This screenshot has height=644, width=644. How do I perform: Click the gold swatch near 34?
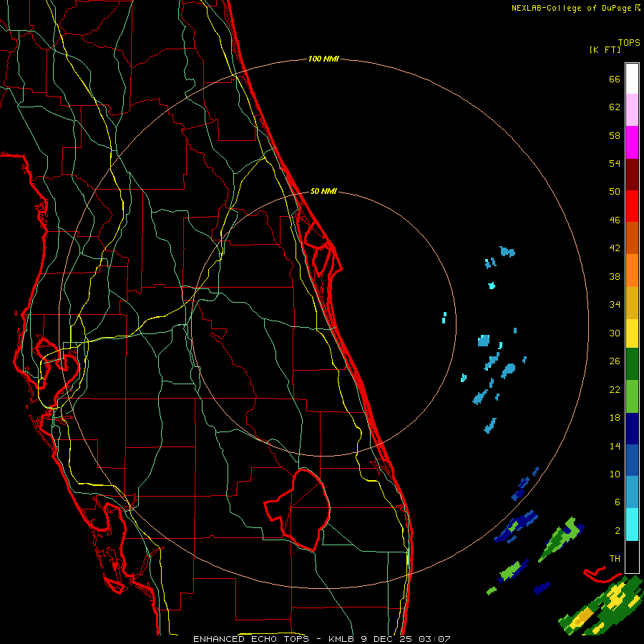[632, 303]
